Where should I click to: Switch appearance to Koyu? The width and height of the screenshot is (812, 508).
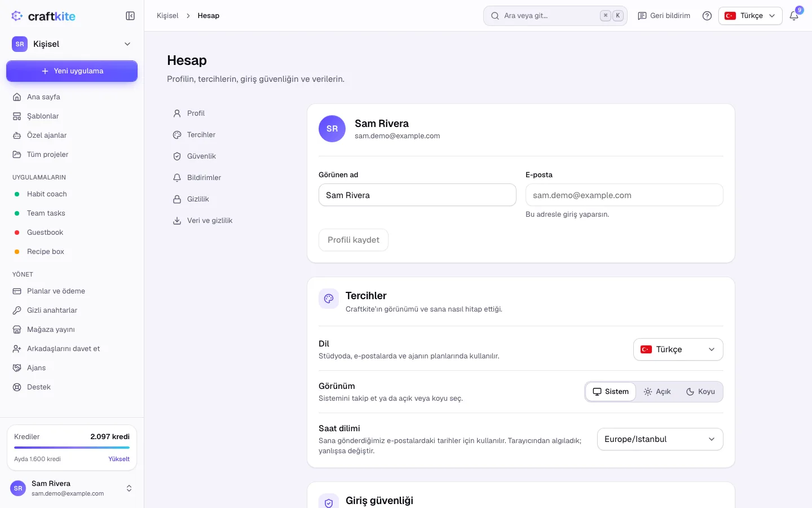pos(700,392)
